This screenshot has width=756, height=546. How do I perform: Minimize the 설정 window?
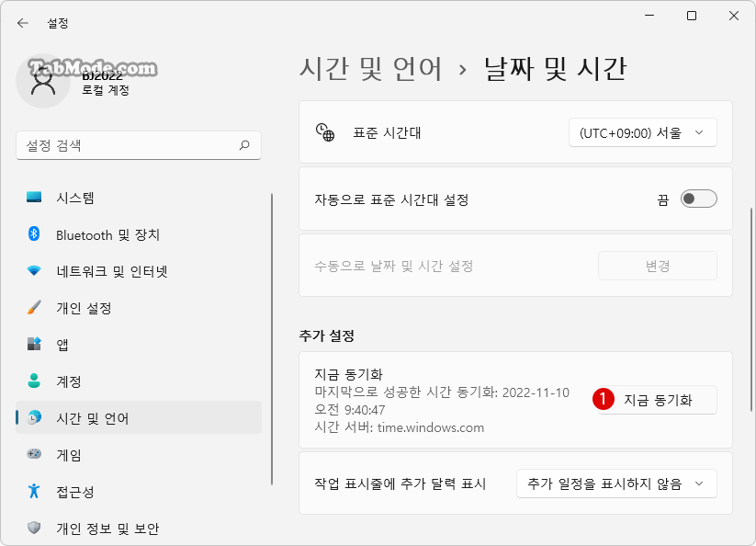tap(649, 16)
